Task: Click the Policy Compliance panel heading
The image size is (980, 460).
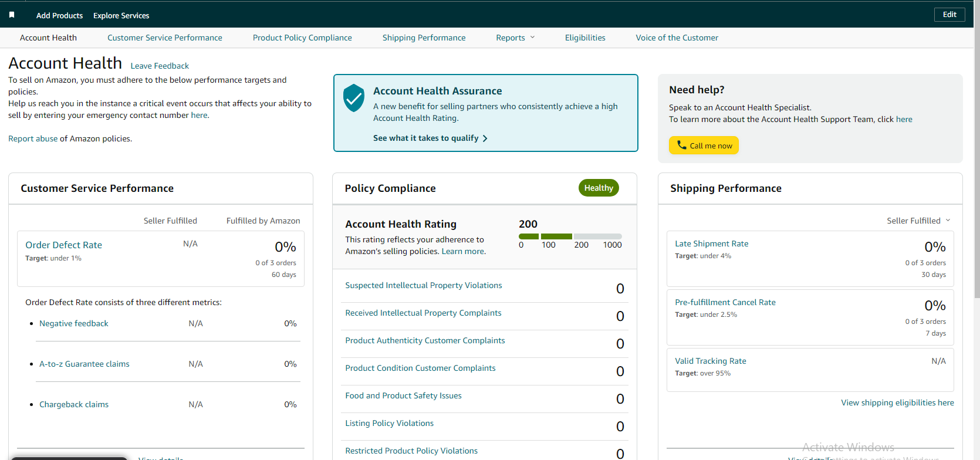Action: (390, 188)
